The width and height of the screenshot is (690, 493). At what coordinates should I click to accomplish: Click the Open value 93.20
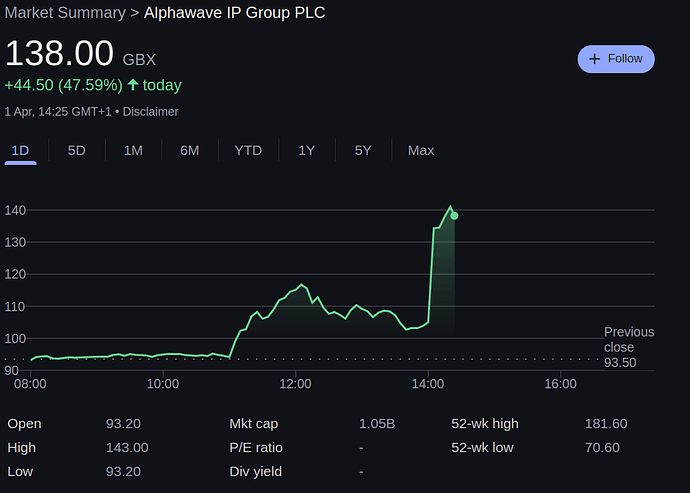pos(123,424)
